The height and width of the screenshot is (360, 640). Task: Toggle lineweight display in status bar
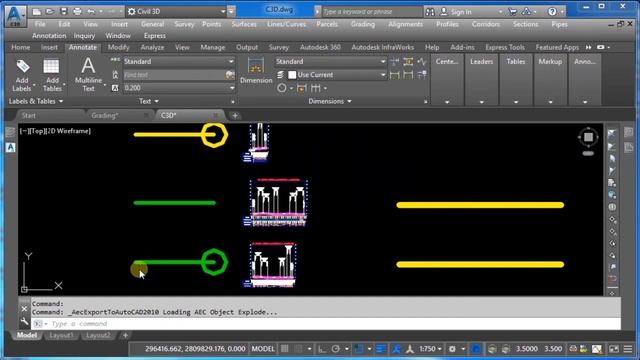pos(381,349)
